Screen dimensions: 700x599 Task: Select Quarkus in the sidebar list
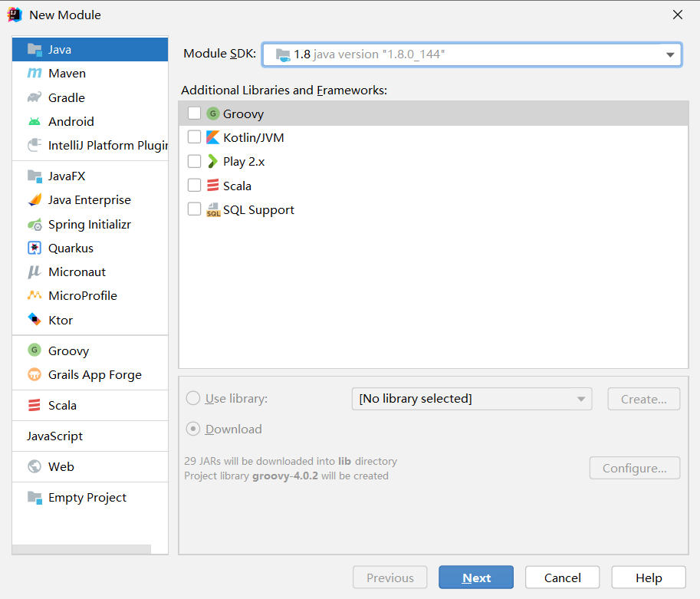pyautogui.click(x=90, y=248)
